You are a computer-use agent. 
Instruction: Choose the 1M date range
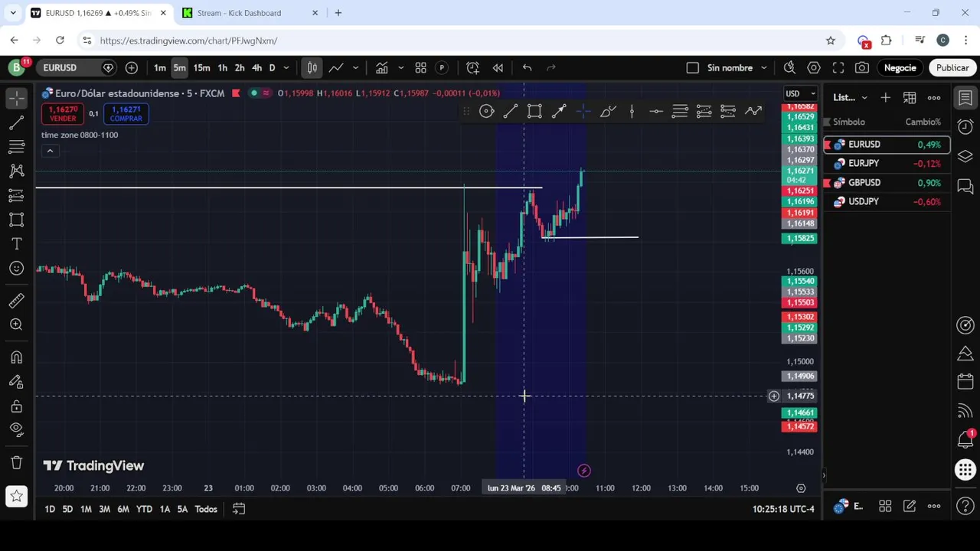click(x=86, y=509)
